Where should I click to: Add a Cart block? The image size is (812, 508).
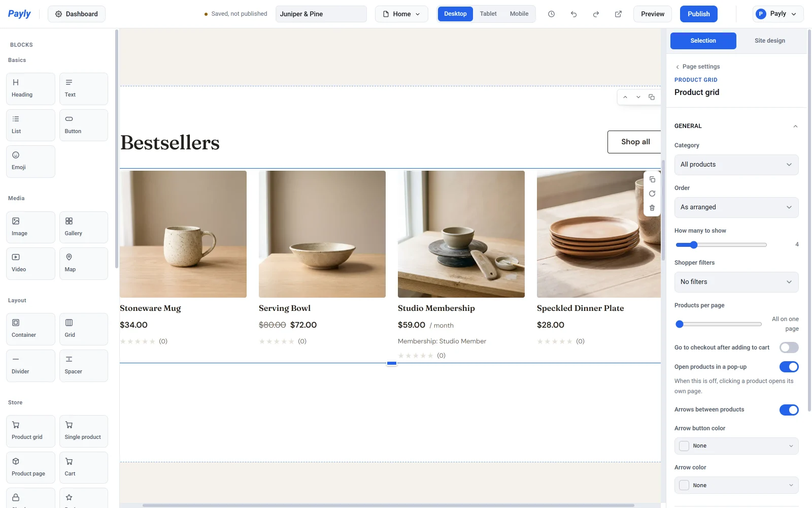pyautogui.click(x=84, y=468)
